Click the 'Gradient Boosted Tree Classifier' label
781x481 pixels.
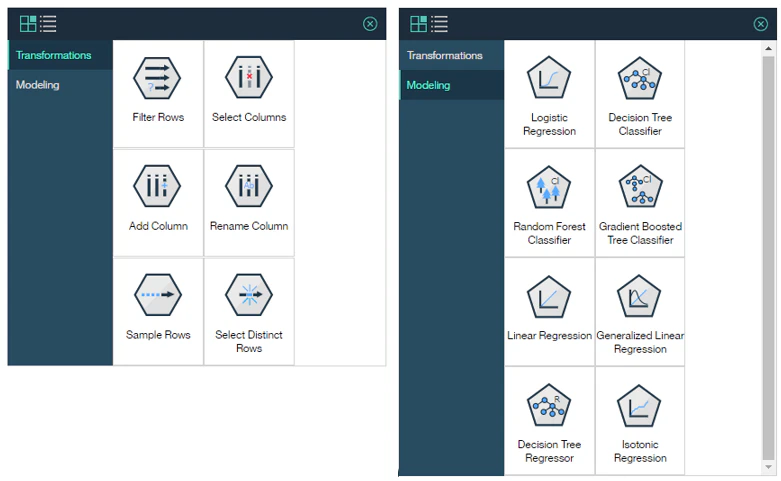pos(641,233)
